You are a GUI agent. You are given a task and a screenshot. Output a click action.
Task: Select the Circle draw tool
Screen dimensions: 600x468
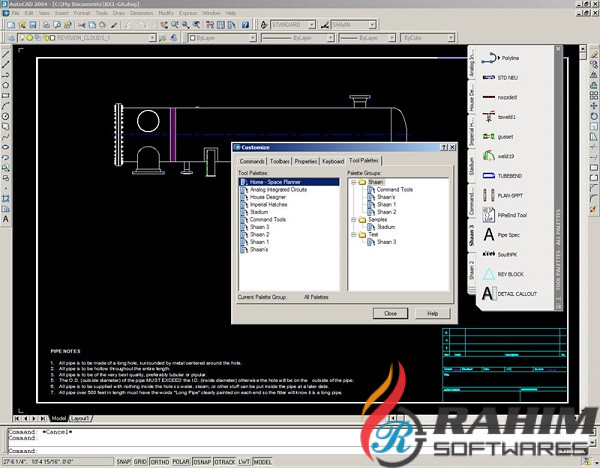[x=6, y=116]
